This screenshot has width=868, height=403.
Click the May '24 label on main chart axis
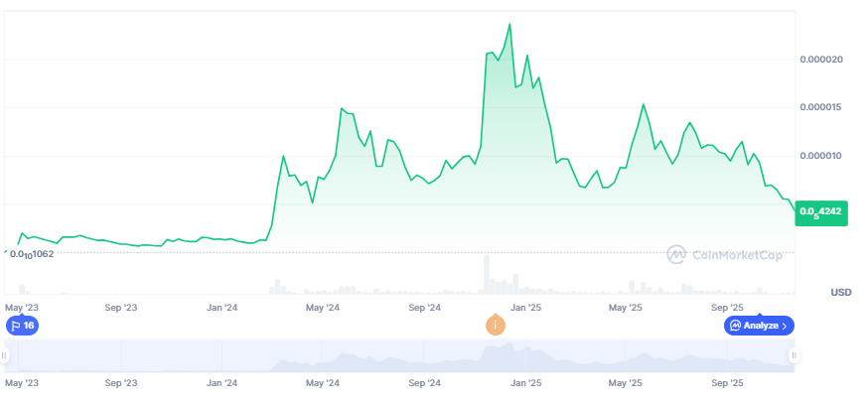(322, 308)
